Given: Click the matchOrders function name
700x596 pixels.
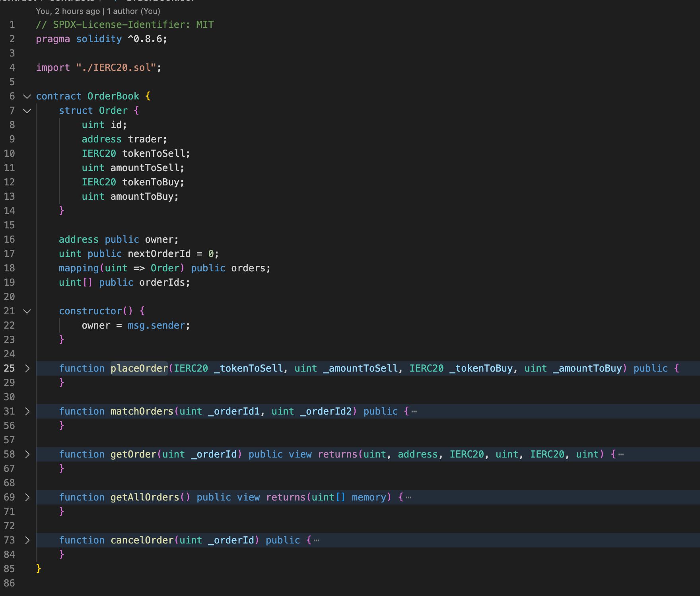Looking at the screenshot, I should [x=142, y=411].
